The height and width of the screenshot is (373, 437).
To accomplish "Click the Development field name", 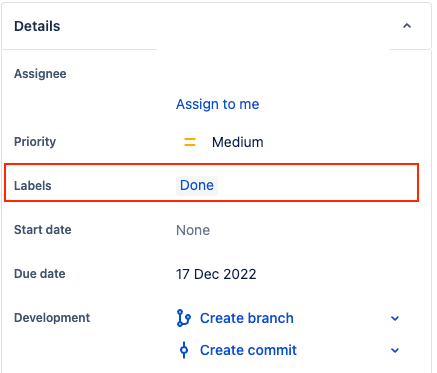I will 52,318.
